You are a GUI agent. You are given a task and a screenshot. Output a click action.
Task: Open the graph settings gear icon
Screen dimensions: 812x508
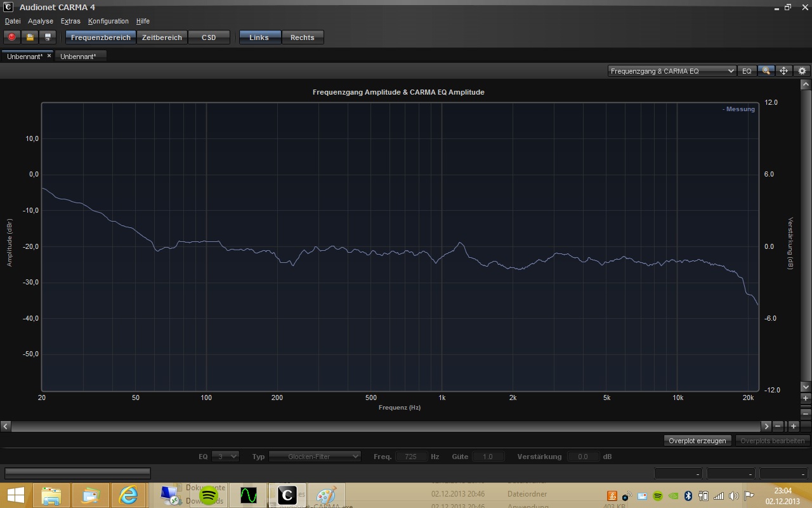(x=802, y=71)
